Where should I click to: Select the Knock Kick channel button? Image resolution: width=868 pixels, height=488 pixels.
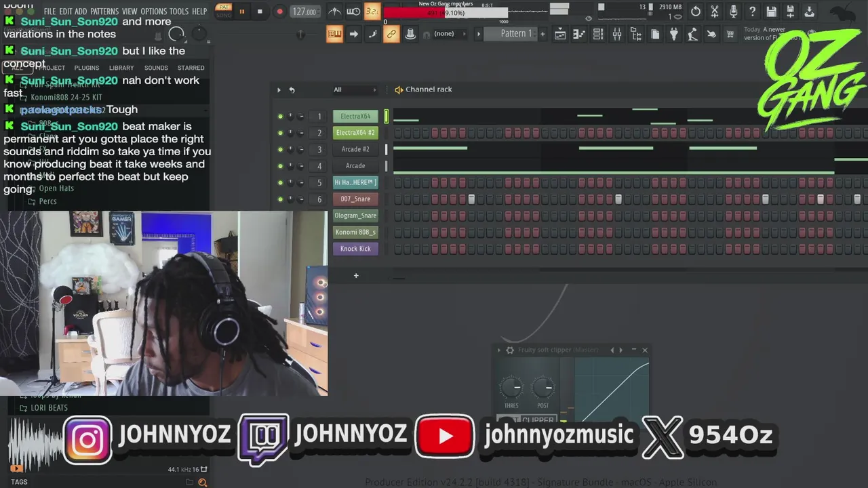(355, 249)
